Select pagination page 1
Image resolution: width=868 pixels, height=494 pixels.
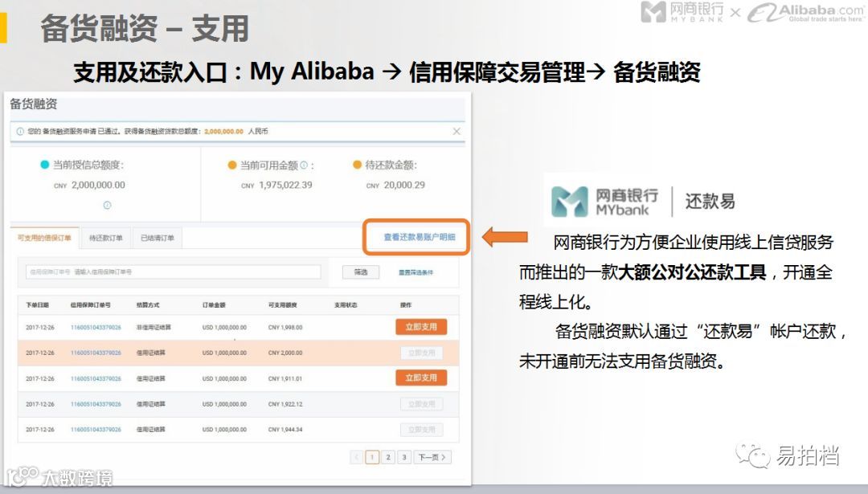(373, 458)
